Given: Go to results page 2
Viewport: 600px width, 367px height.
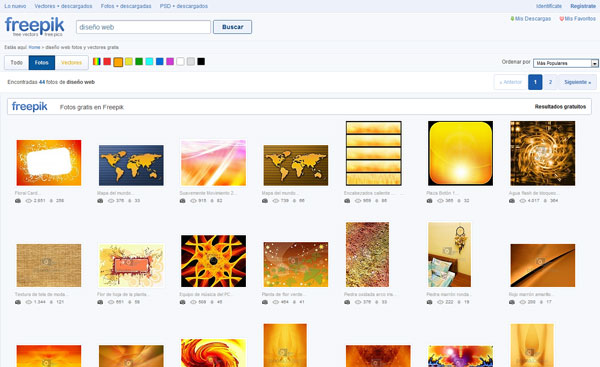Looking at the screenshot, I should [550, 82].
